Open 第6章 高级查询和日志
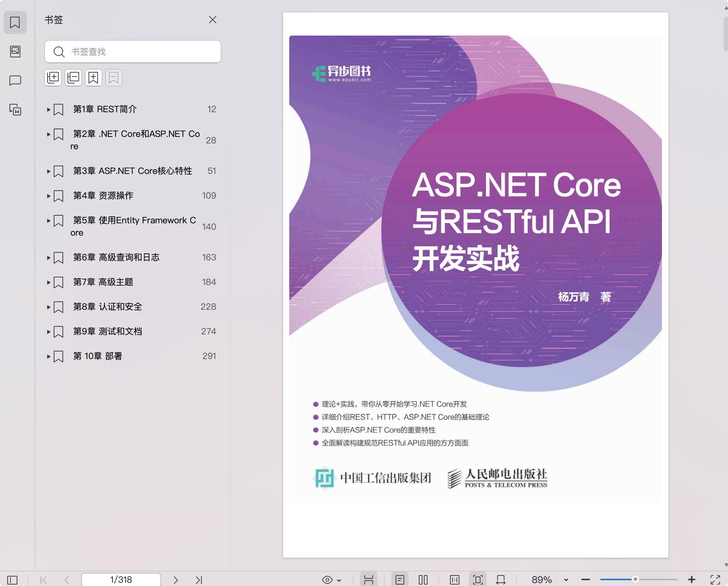728x586 pixels. tap(116, 257)
